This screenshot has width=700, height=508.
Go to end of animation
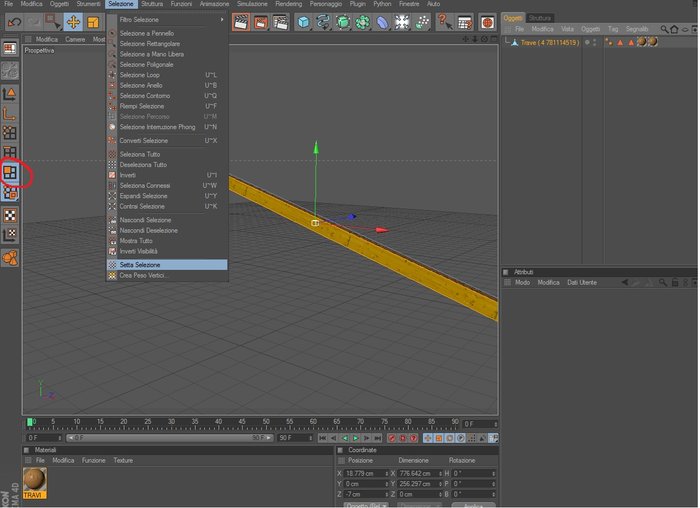point(378,438)
